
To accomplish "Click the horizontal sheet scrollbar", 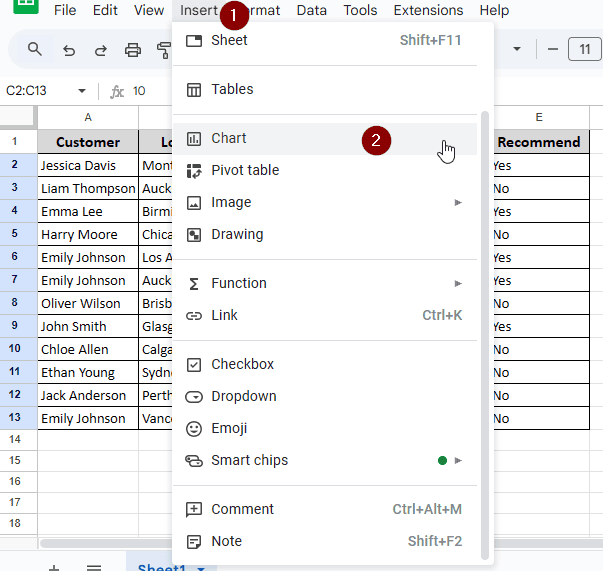I will (106, 543).
